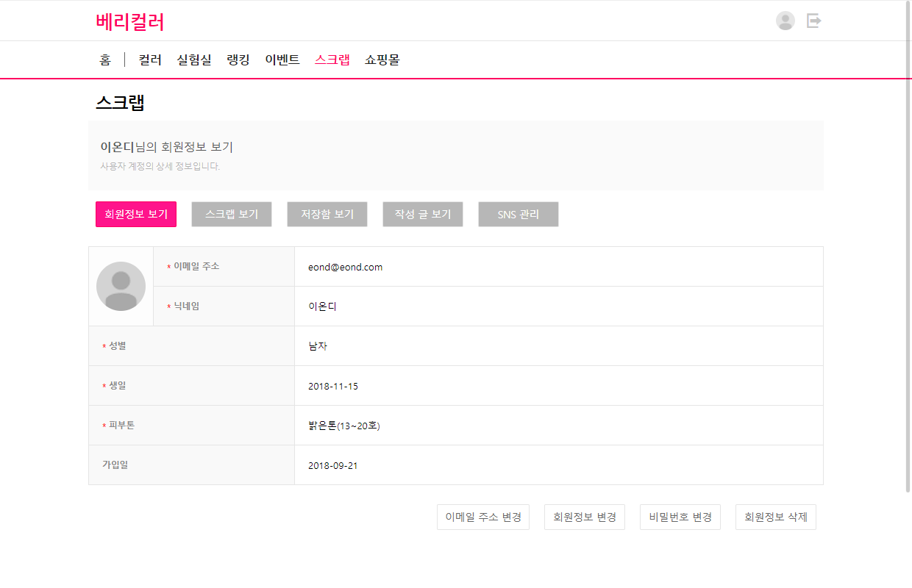Screen dimensions: 912x588
Task: Click the 회원정보 삭제 button
Action: click(x=776, y=517)
